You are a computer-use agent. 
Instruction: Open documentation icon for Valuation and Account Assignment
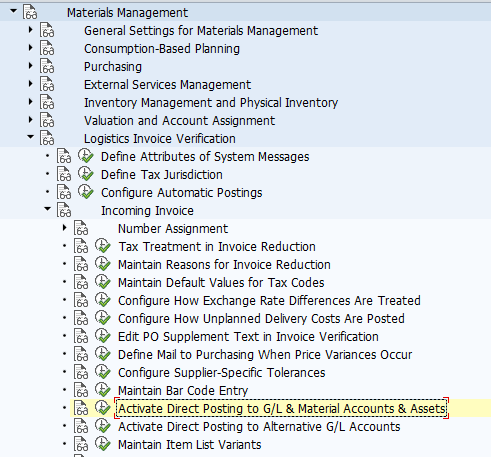click(x=47, y=120)
